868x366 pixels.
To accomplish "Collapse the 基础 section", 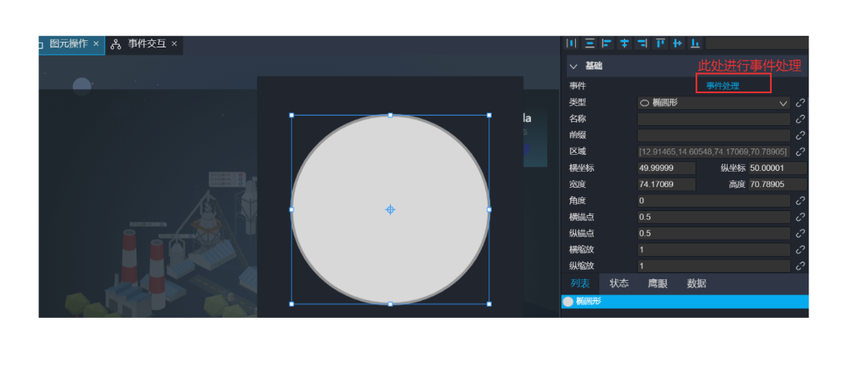I will [574, 66].
